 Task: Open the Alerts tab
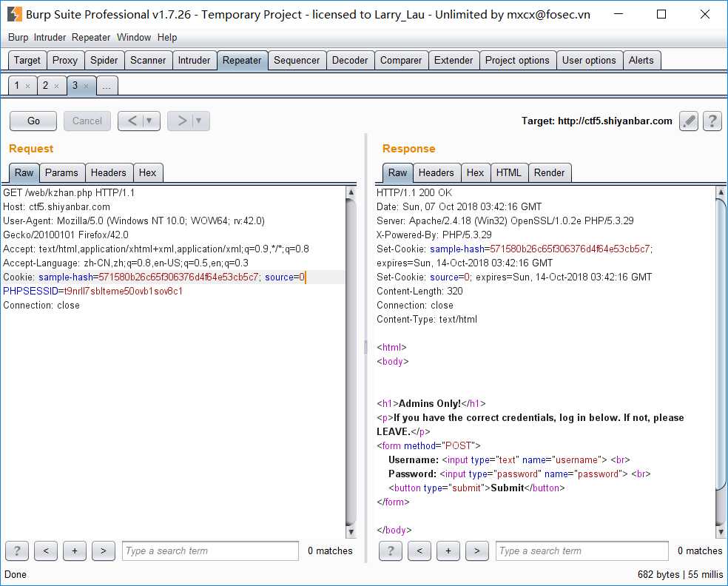point(641,61)
